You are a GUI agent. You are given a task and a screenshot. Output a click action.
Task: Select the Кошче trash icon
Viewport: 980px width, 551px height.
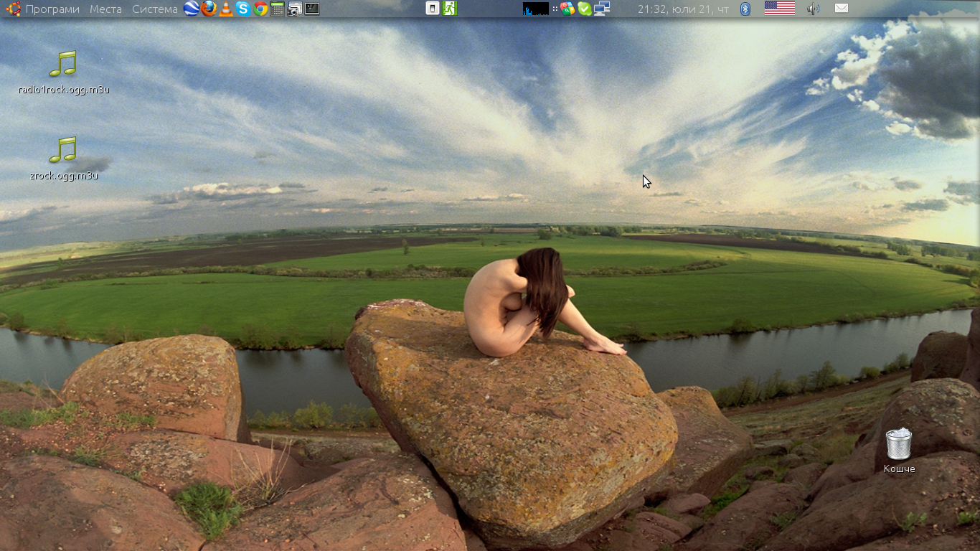899,451
